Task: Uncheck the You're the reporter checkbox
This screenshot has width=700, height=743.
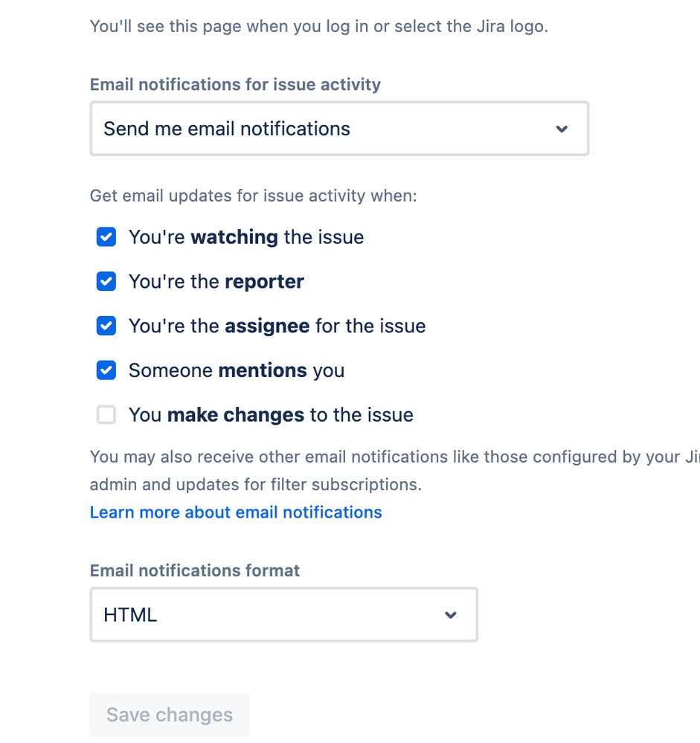Action: point(106,282)
